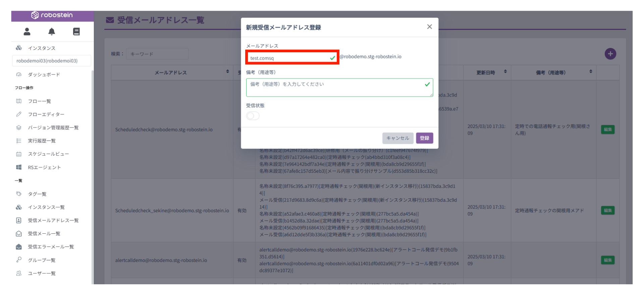644x295 pixels.
Task: Click the キーワード search field
Action: click(157, 54)
